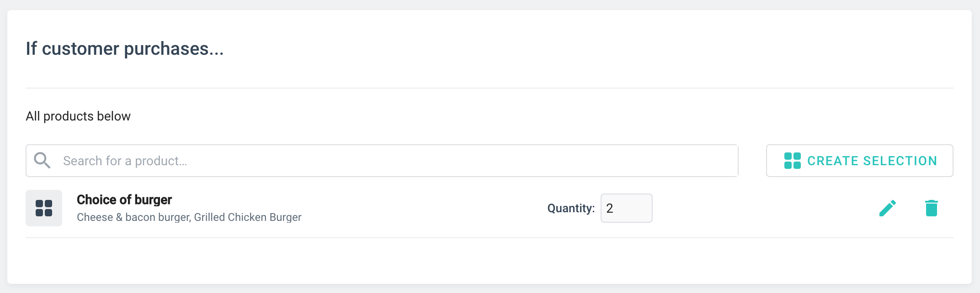
Task: Delete Choice of burger with the trash icon
Action: tap(931, 208)
